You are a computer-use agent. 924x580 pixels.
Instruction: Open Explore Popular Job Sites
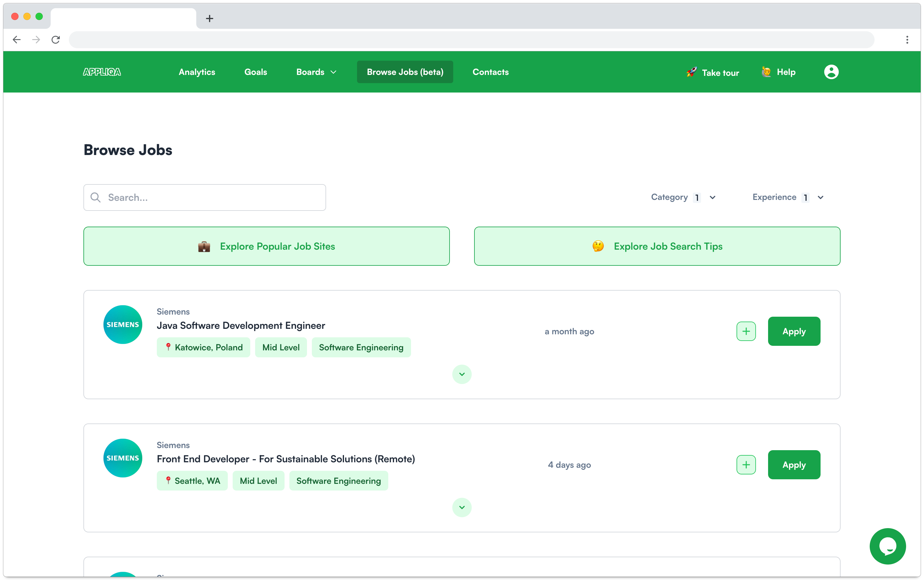pyautogui.click(x=266, y=246)
